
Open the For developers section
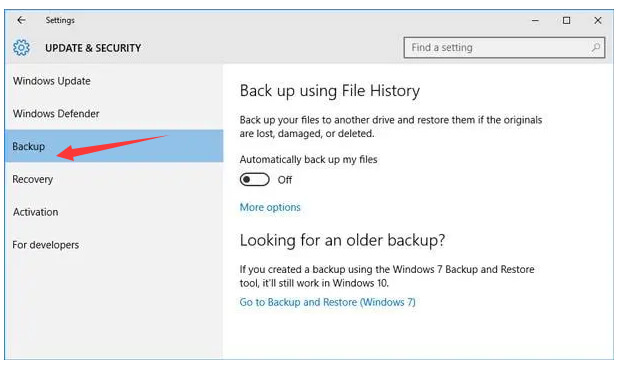(x=114, y=245)
